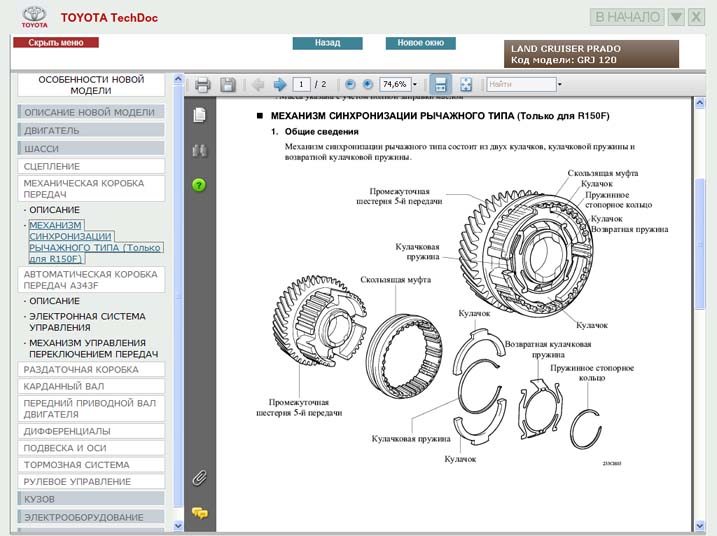Viewport: 717px width, 536px height.
Task: Open ОПИСАНИЕ НОВОЙ МОДЕЛИ section
Action: (91, 112)
